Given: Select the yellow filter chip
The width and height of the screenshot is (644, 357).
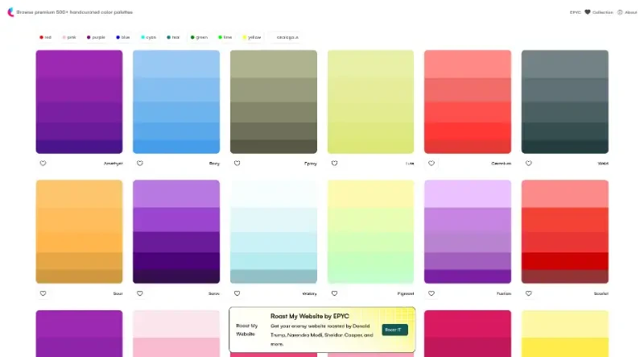Looking at the screenshot, I should tap(250, 37).
